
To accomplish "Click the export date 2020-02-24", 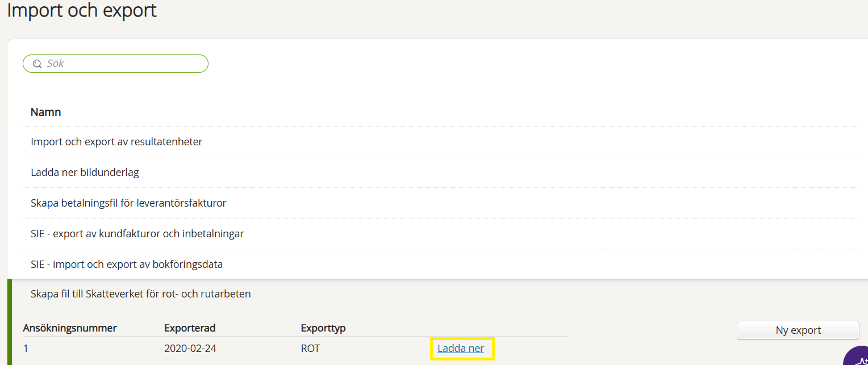I will tap(190, 349).
